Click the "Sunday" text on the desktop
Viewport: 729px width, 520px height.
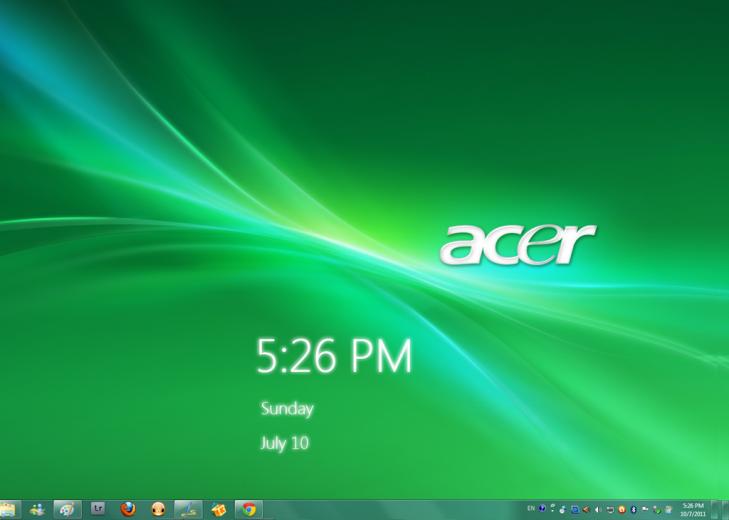click(287, 409)
